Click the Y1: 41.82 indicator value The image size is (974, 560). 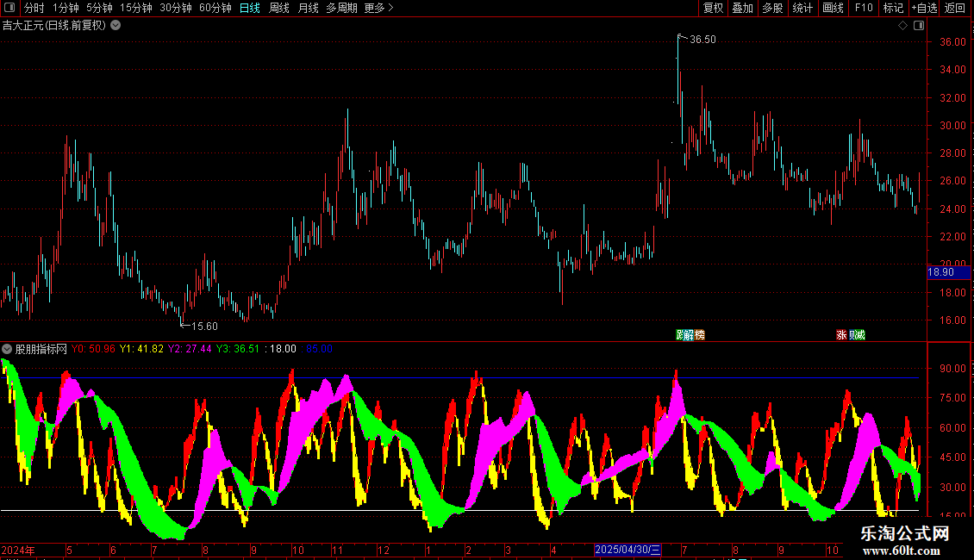coord(141,349)
